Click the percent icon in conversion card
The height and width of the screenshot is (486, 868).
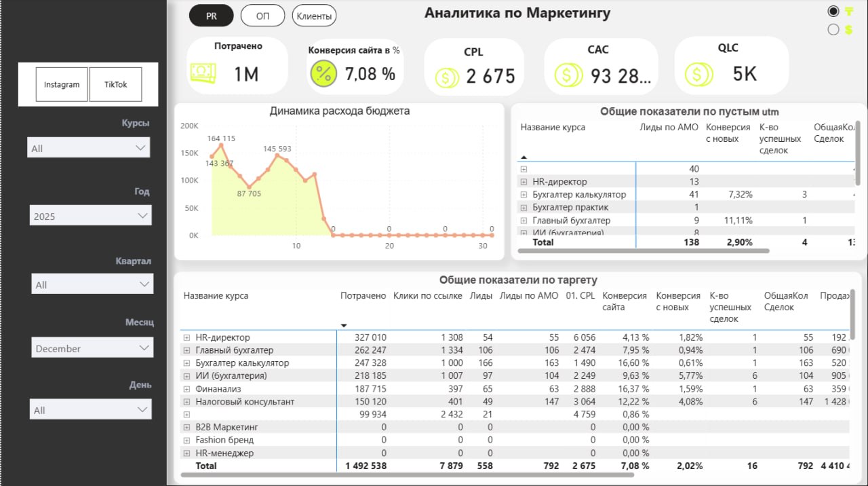[x=323, y=73]
